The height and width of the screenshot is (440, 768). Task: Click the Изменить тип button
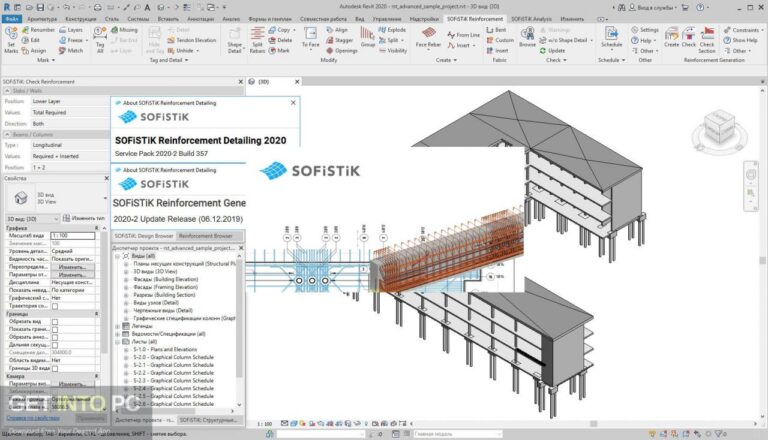83,219
